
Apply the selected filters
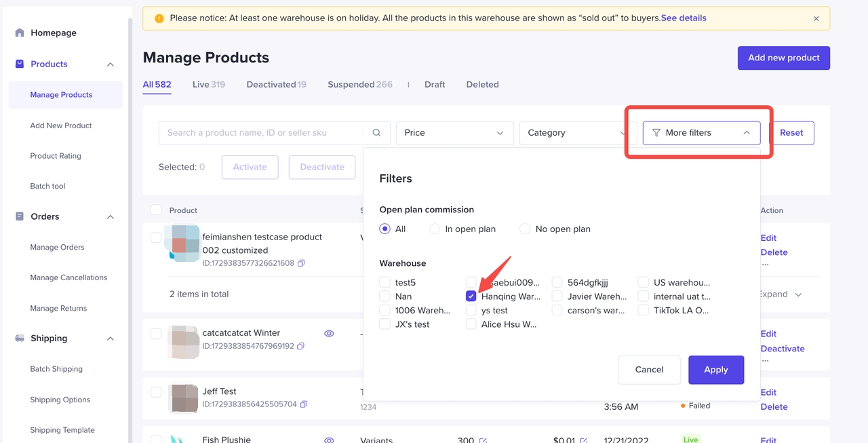716,370
